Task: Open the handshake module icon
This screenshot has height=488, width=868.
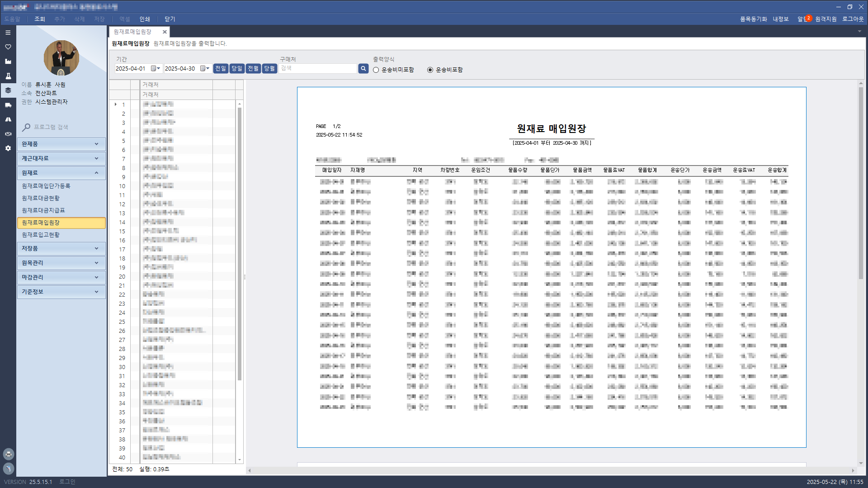Action: (8, 134)
